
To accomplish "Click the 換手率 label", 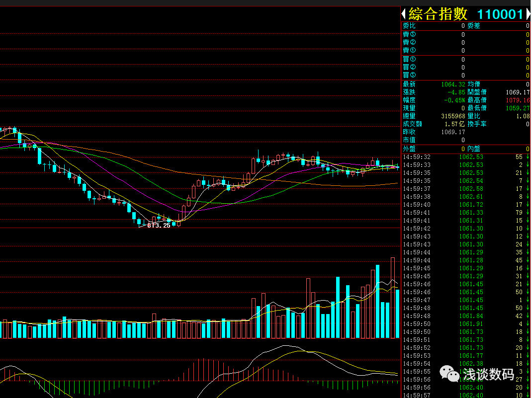I will tap(477, 124).
